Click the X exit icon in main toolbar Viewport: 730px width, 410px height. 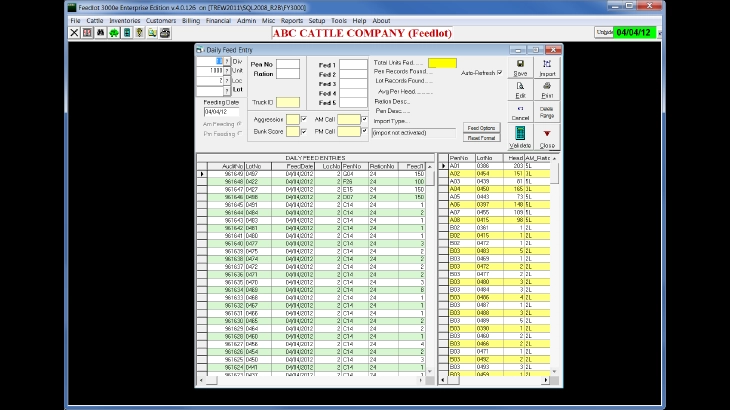(74, 33)
